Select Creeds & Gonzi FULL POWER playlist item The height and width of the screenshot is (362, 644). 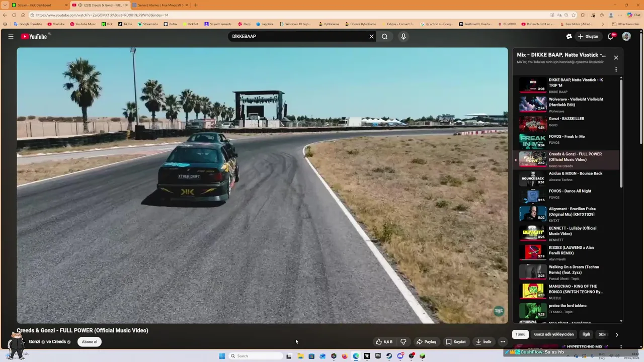[x=567, y=160]
